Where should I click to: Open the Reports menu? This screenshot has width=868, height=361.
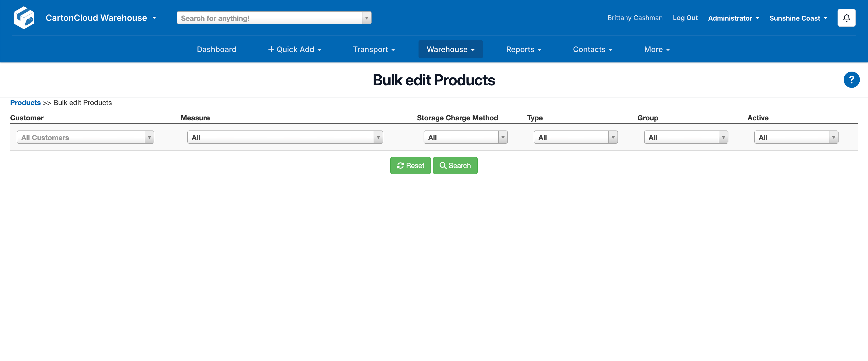tap(523, 50)
